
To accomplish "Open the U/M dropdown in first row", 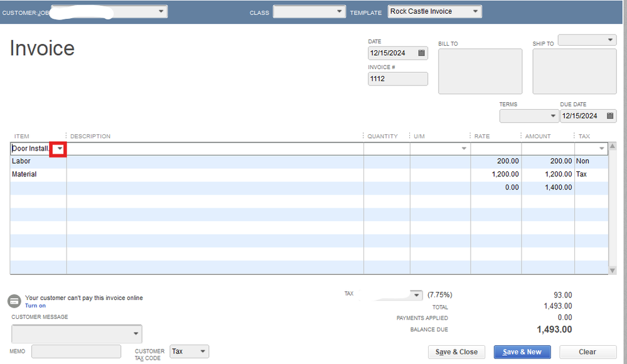I will click(464, 148).
